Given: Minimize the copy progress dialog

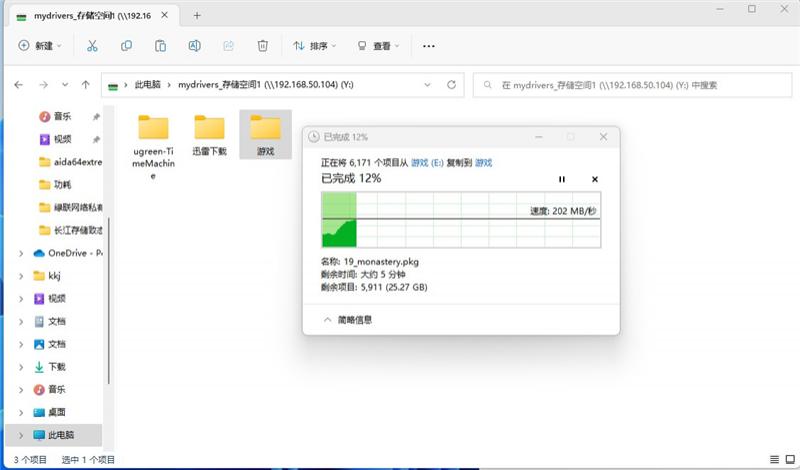Looking at the screenshot, I should tap(539, 137).
